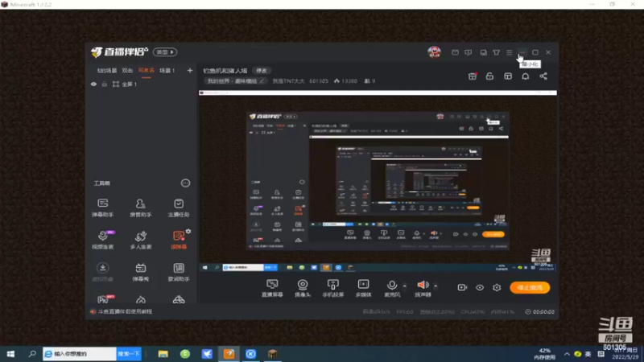Open the 房管助手 tool
This screenshot has width=644, height=362.
[x=140, y=208]
